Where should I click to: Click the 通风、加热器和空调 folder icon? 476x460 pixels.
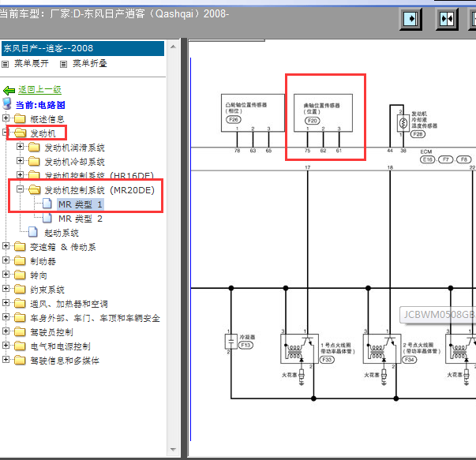coord(20,303)
